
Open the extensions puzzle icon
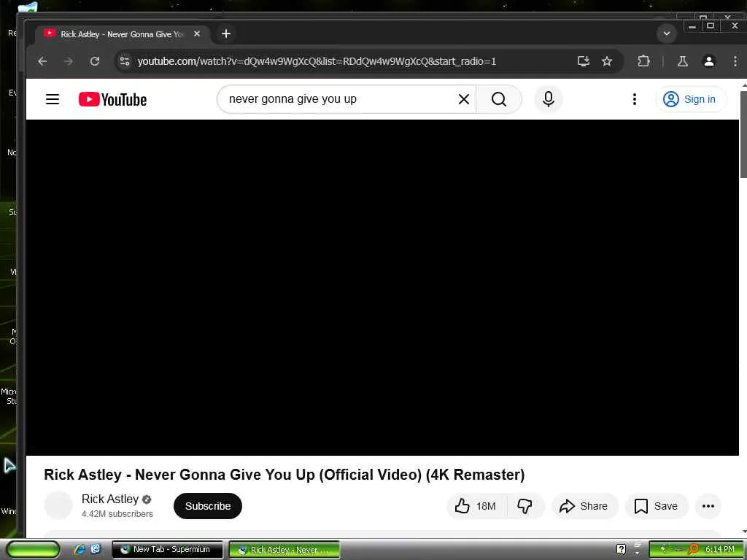[x=643, y=61]
